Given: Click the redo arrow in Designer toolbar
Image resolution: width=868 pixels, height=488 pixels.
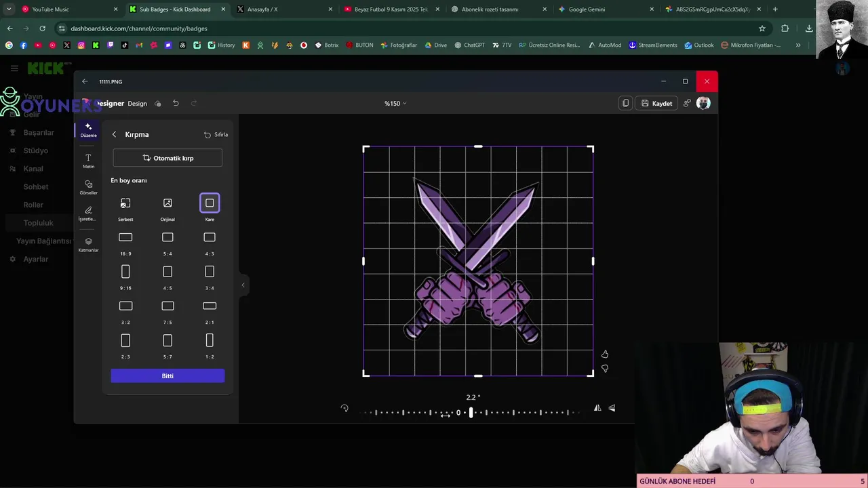Looking at the screenshot, I should 193,103.
